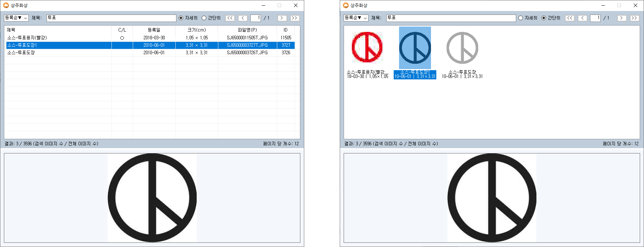Viewport: 644px width, 247px height.
Task: Select 간단히 radio in right window
Action: (551, 18)
